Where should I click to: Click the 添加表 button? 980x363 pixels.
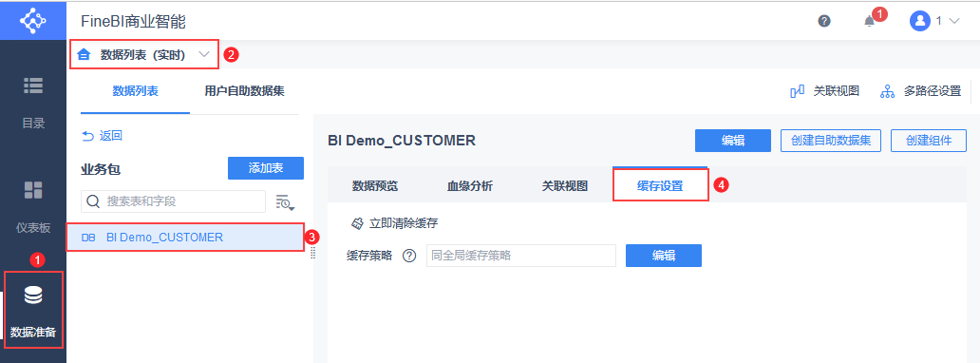(x=266, y=168)
